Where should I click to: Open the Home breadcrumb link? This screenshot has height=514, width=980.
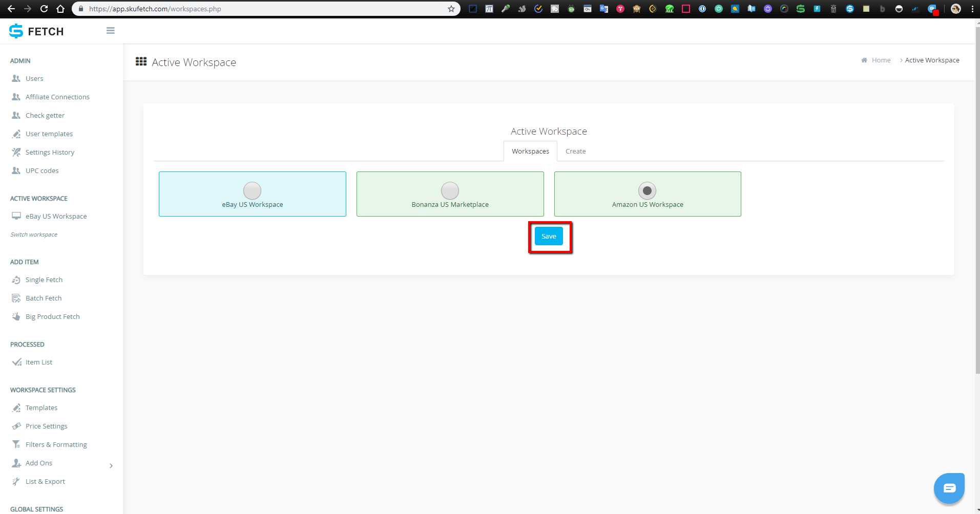click(x=881, y=60)
